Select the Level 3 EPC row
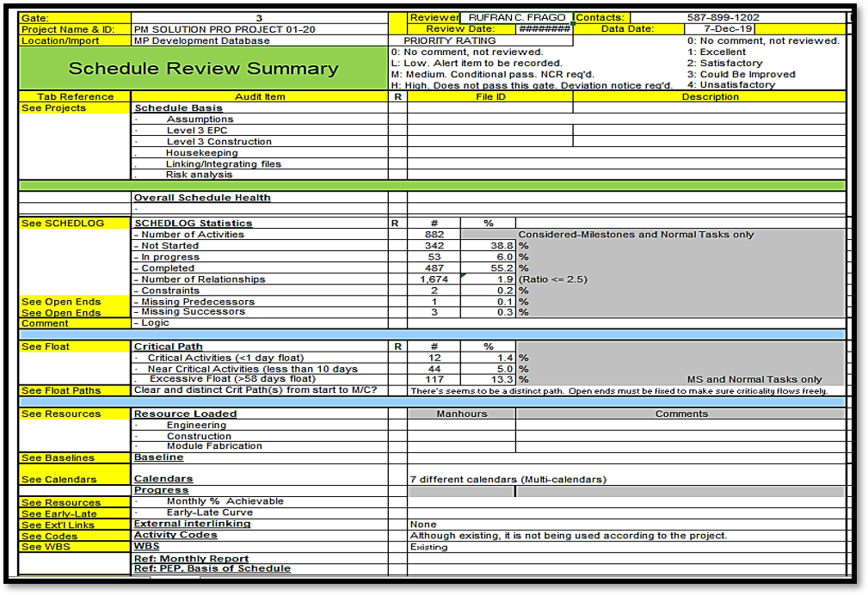 point(260,131)
